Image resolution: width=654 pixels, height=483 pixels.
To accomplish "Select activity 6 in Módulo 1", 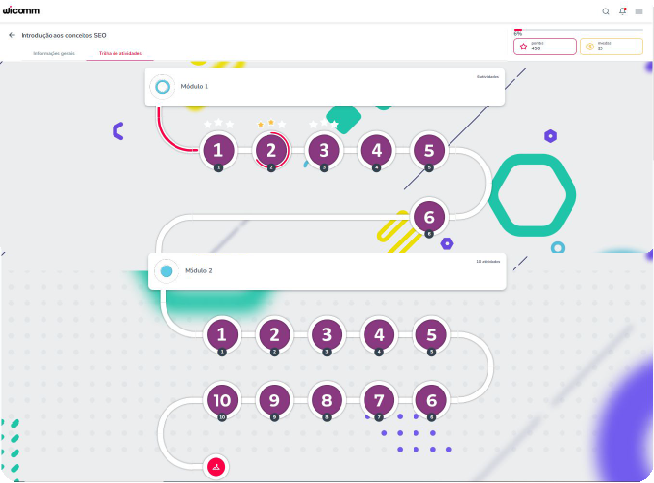I will point(429,216).
